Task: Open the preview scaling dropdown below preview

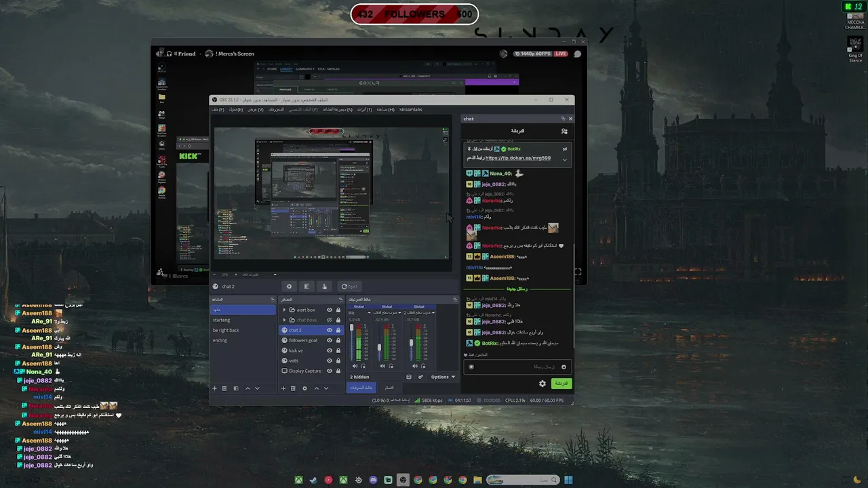Action: [x=275, y=274]
